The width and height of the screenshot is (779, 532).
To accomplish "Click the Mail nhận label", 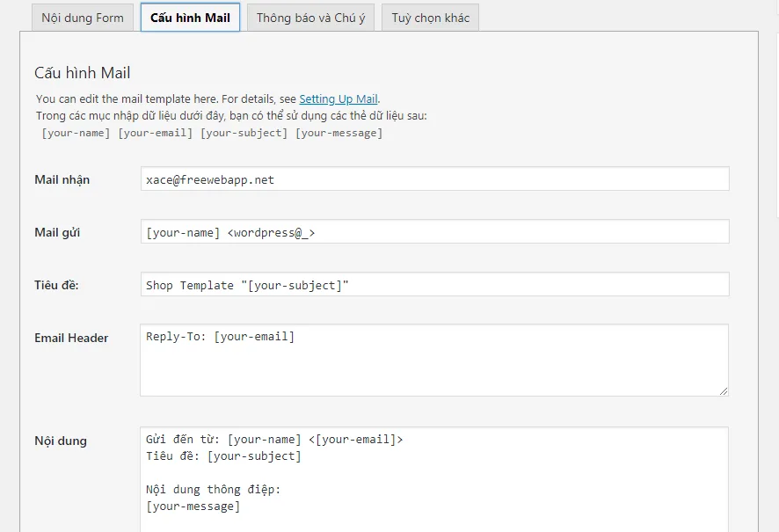I will pyautogui.click(x=62, y=179).
